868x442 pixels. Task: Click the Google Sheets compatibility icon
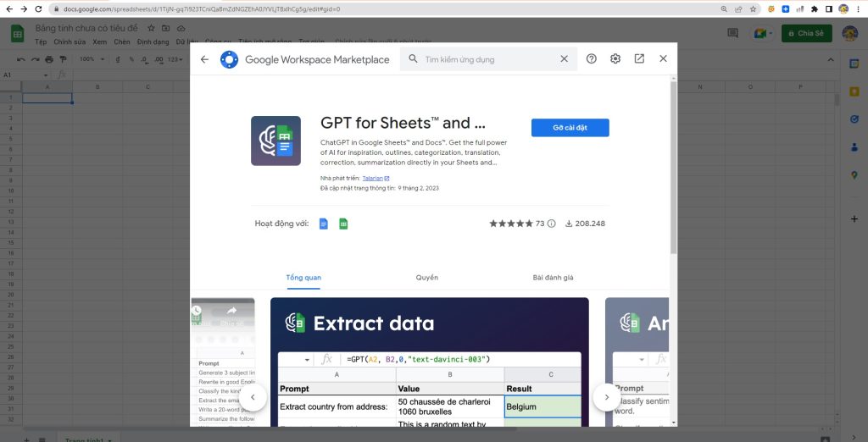pos(344,224)
